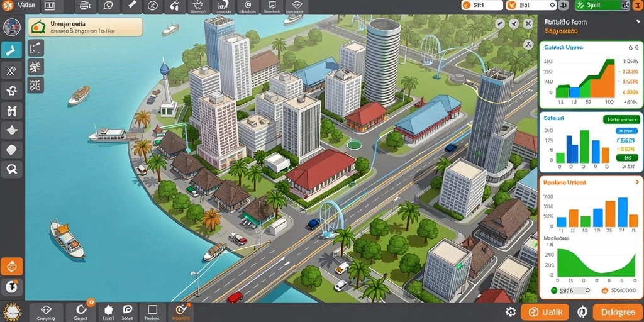
Task: Select the active blue road tool in sidebar
Action: 11,50
